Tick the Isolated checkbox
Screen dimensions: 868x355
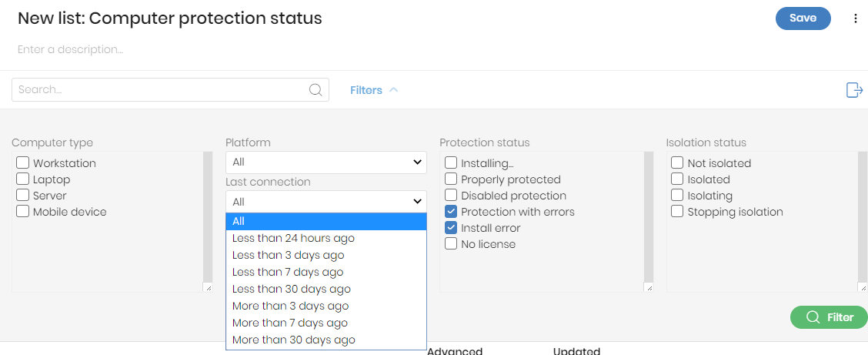click(677, 179)
